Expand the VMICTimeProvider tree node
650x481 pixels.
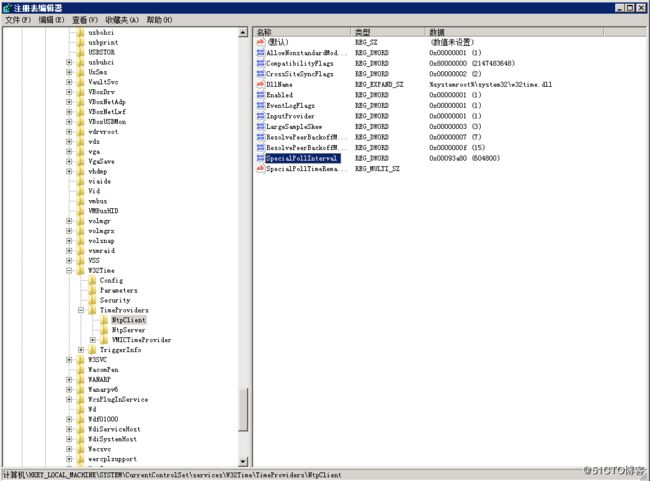pos(92,340)
